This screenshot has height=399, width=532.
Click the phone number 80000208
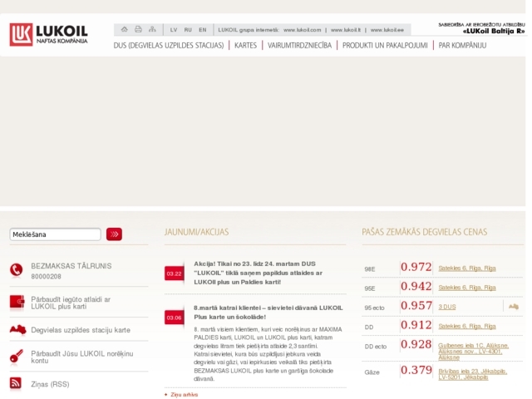click(47, 277)
